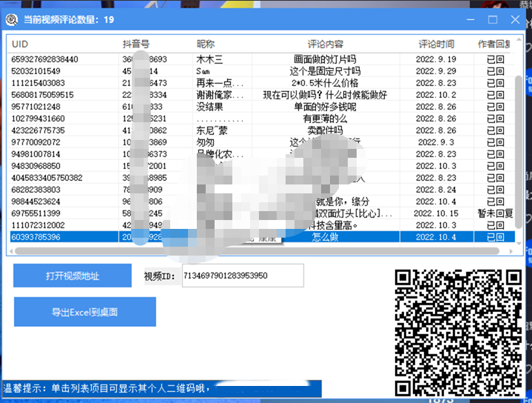This screenshot has width=532, height=403.
Task: Sort comments by 评论时间 column header
Action: pos(437,44)
